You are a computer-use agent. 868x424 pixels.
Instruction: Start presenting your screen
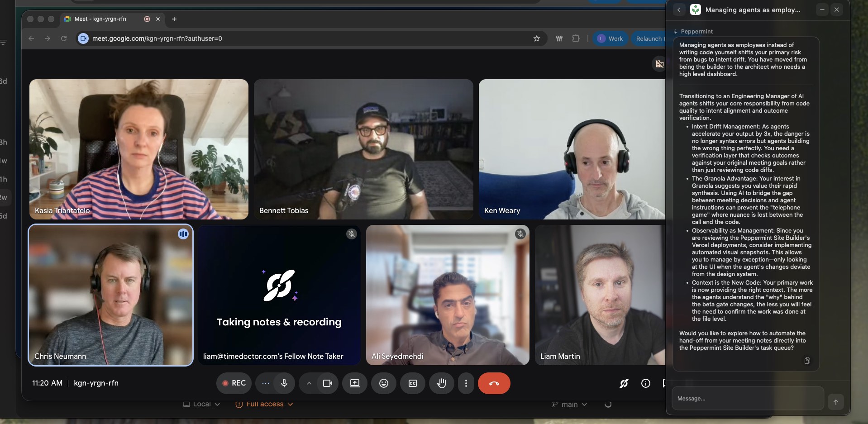coord(355,383)
